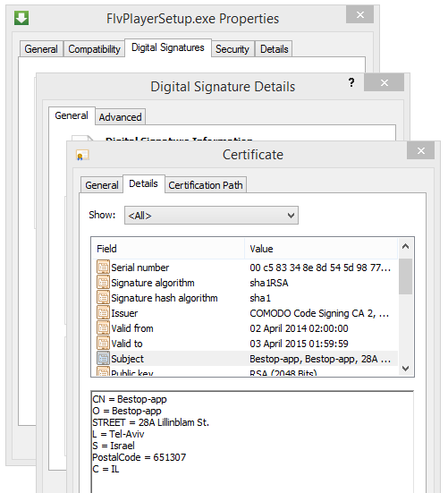Select the Issuer row
Viewport: 448px width, 493px height.
[x=245, y=313]
